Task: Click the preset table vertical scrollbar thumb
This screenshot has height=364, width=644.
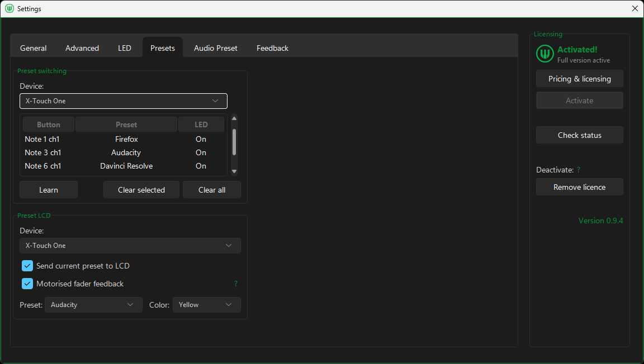Action: (x=234, y=142)
